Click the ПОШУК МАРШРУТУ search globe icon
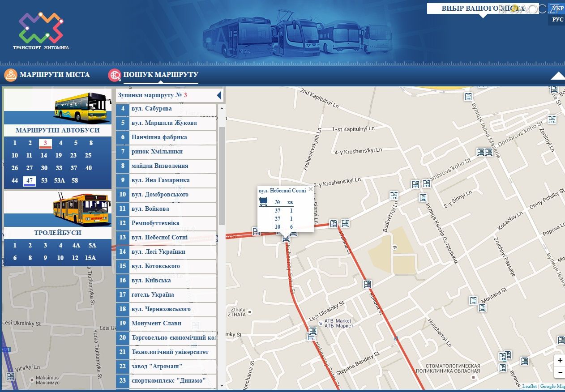The height and width of the screenshot is (392, 565). pos(115,75)
